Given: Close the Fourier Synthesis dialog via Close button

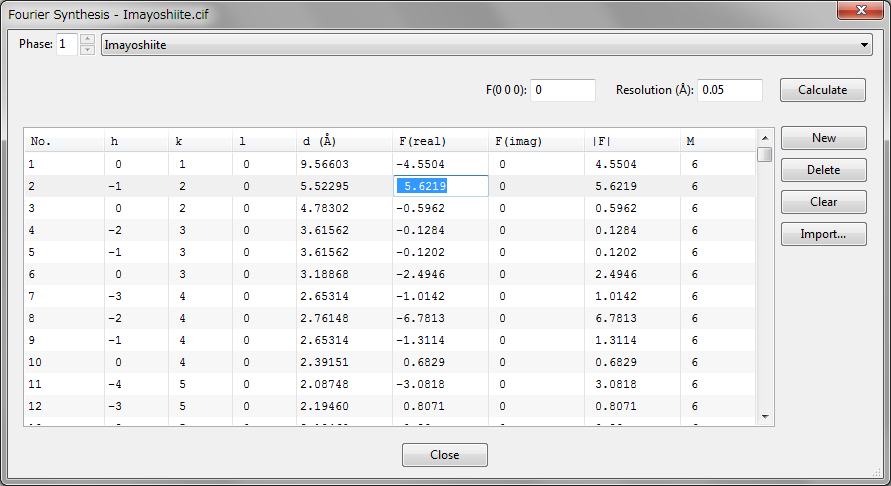Looking at the screenshot, I should pos(444,455).
